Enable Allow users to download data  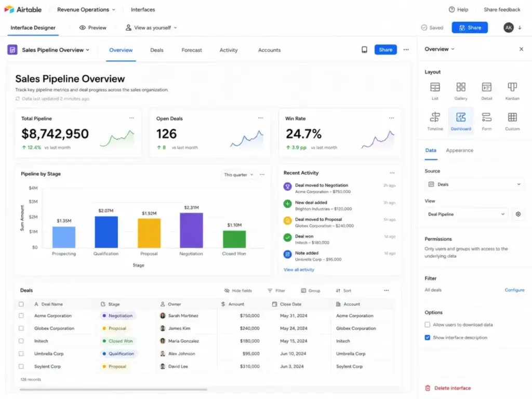(x=428, y=325)
